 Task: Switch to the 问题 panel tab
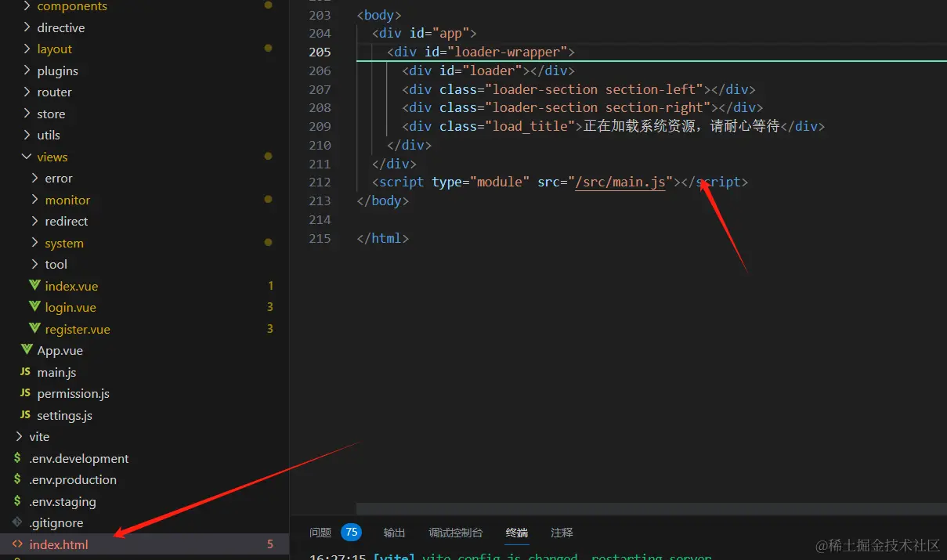click(320, 533)
